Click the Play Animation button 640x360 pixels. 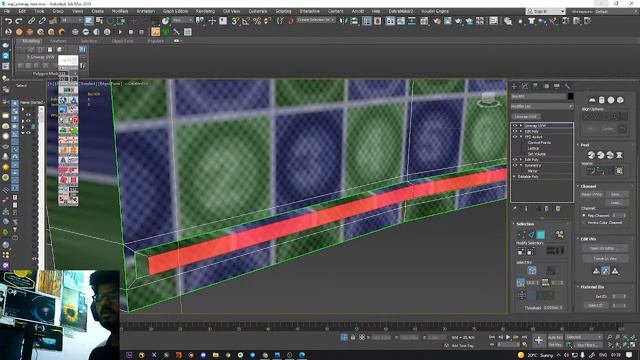508,337
